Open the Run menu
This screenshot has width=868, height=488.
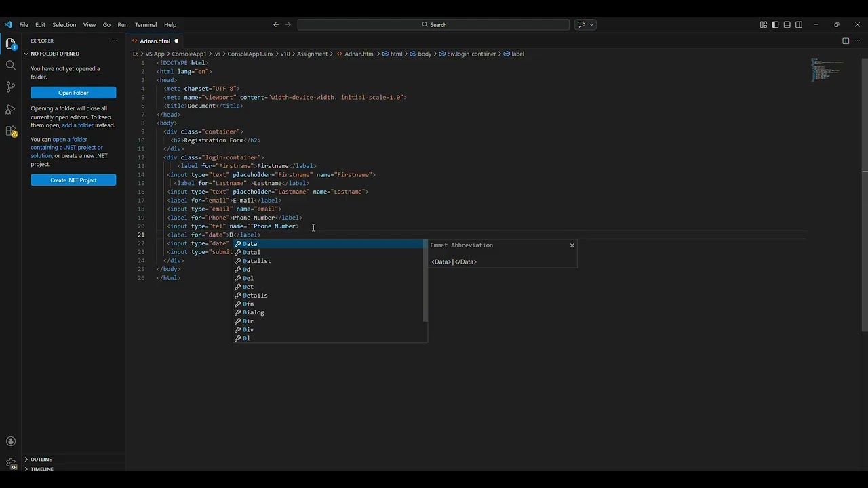[123, 24]
